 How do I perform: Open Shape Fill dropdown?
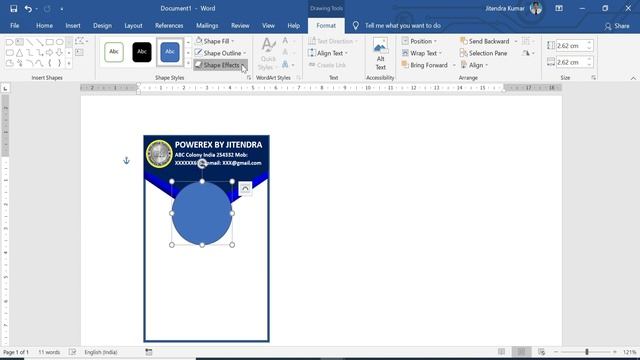pyautogui.click(x=215, y=41)
